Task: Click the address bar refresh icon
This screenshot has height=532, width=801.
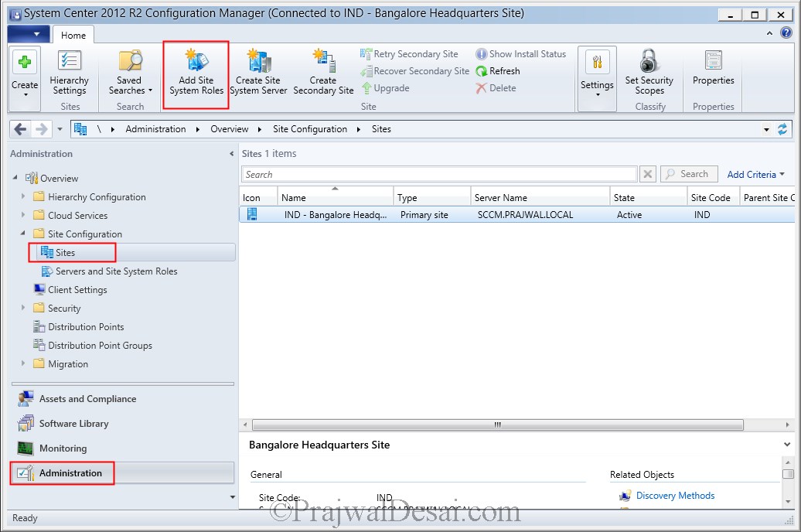Action: click(x=782, y=129)
